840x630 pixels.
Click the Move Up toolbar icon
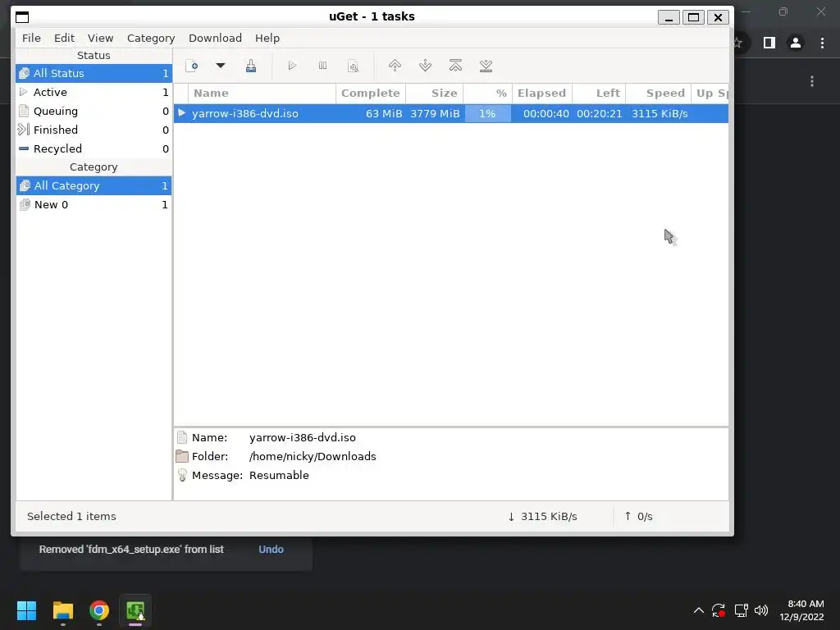point(395,66)
